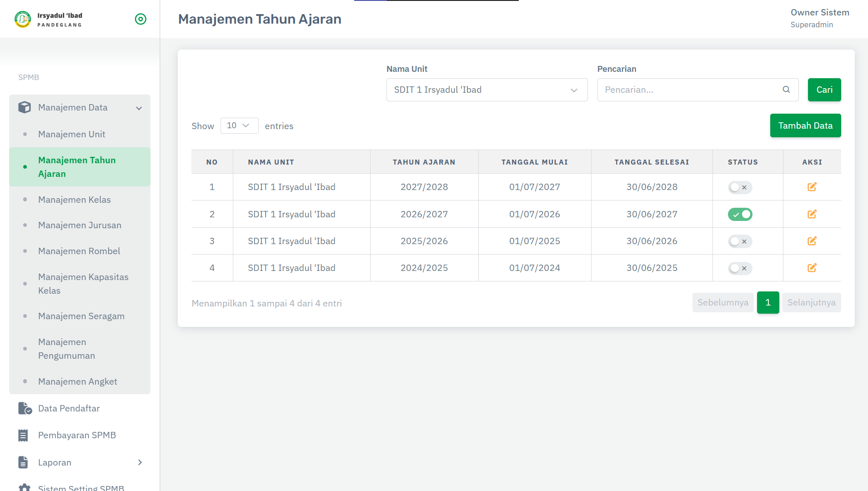Open the Show entries count dropdown
The width and height of the screenshot is (868, 491).
(x=239, y=125)
